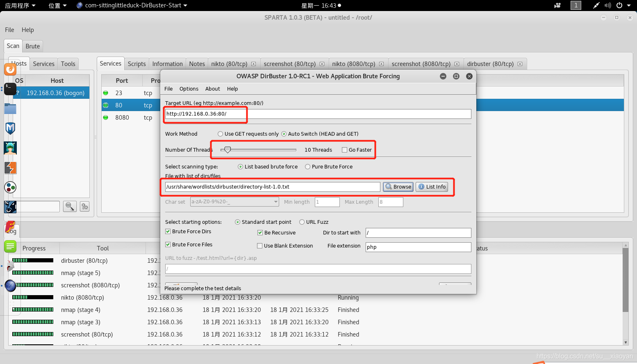Open the Notes tab

pyautogui.click(x=197, y=64)
